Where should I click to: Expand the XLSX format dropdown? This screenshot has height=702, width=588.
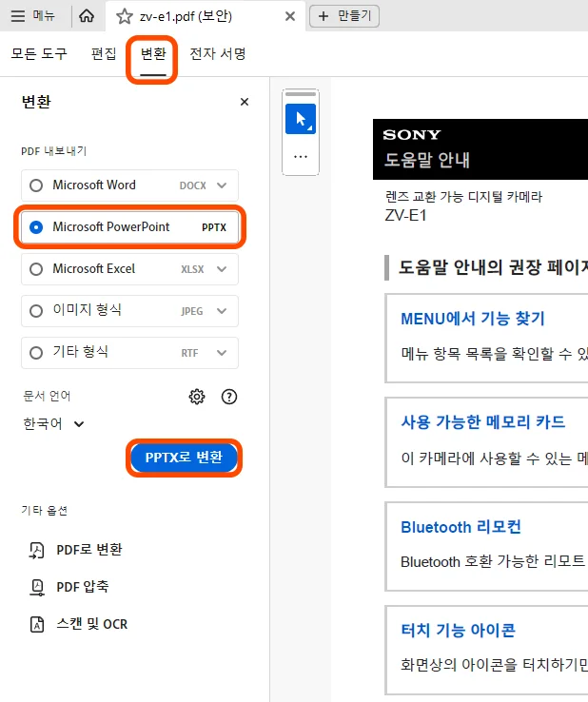coord(222,269)
